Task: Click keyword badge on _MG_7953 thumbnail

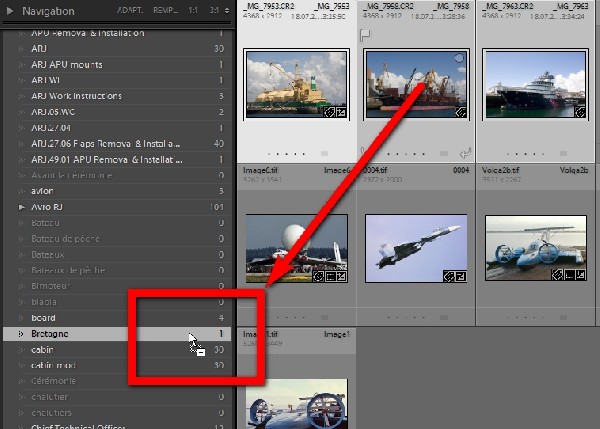Action: tap(329, 112)
